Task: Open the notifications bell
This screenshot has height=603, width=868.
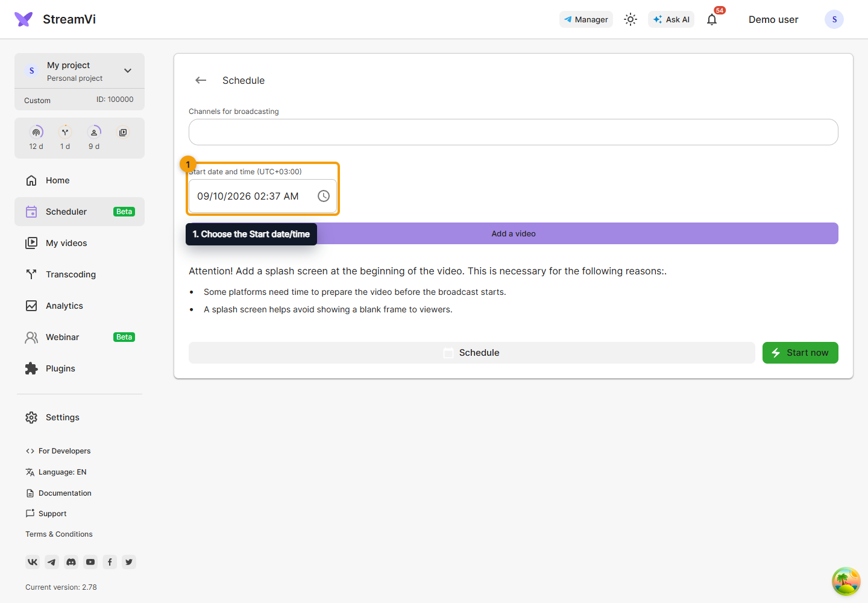Action: click(712, 19)
